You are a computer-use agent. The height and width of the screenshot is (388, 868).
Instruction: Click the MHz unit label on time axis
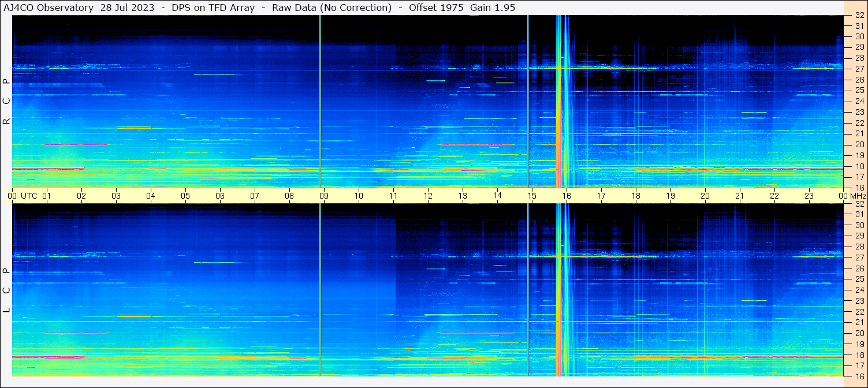[858, 196]
